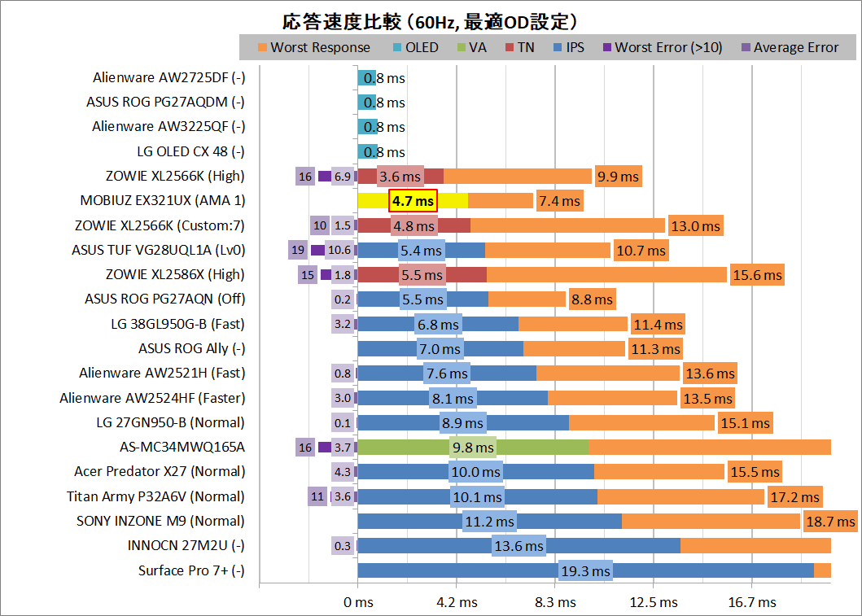Select the 15.6 ms data label
Screen dimensions: 862x616
click(757, 275)
